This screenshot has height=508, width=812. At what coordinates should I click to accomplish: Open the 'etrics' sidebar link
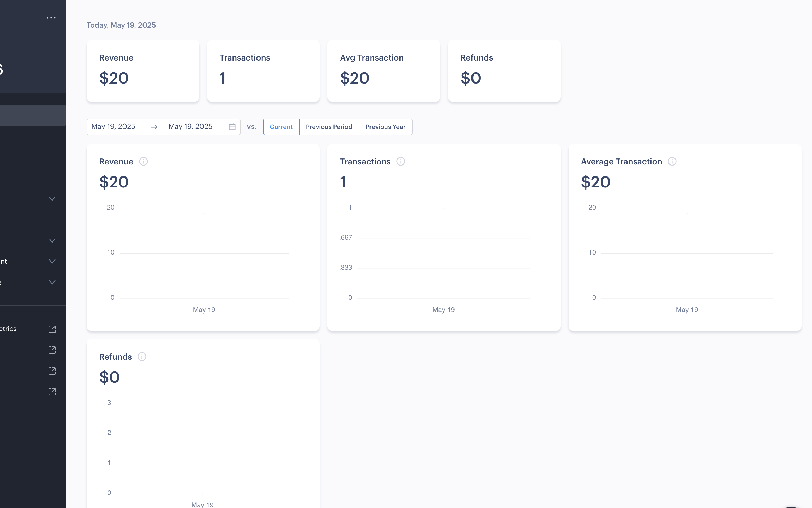(x=8, y=329)
